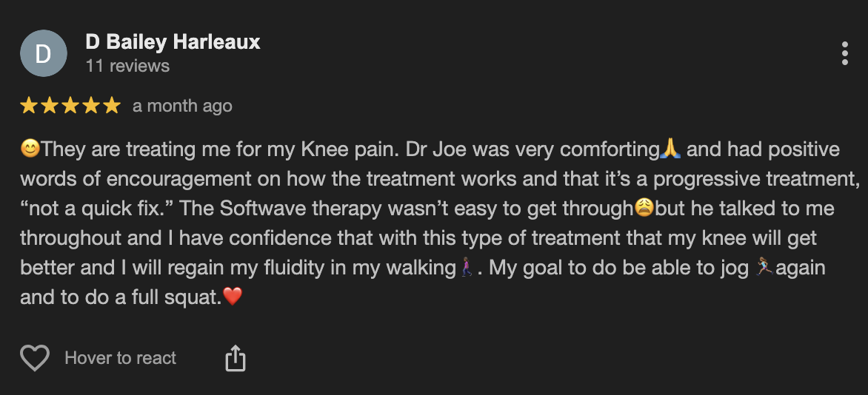Screen dimensions: 868x395
Task: Click the red heart emoji ending the review
Action: click(233, 297)
